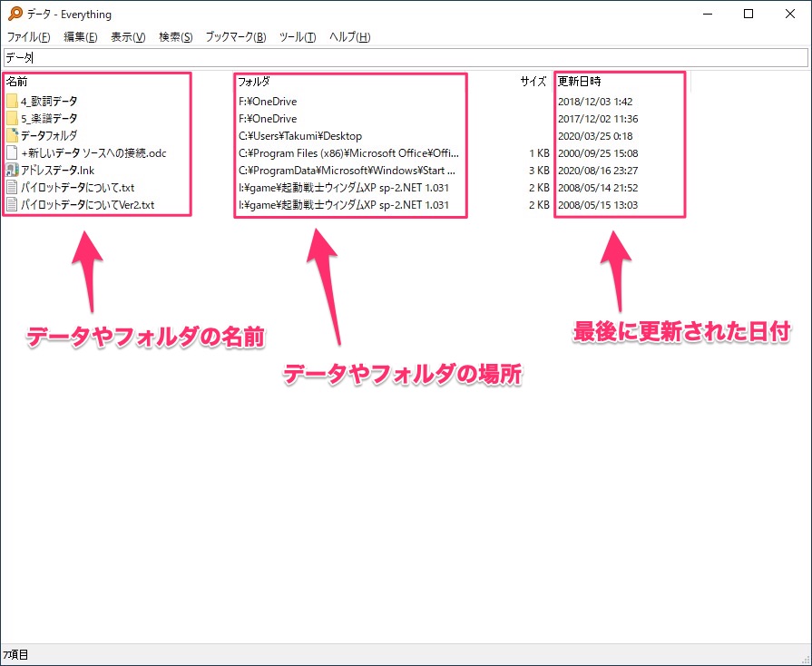This screenshot has height=666, width=812.
Task: Open the ファイル(F) menu
Action: coord(29,37)
